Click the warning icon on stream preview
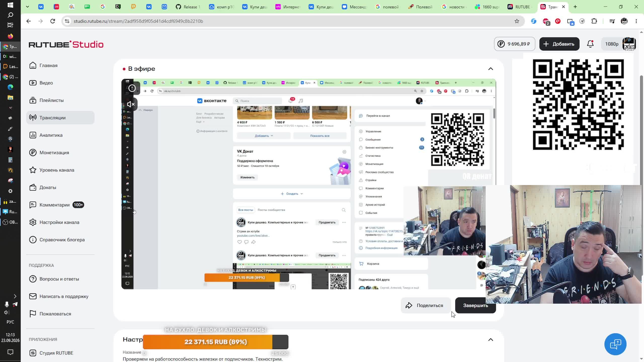 [132, 88]
